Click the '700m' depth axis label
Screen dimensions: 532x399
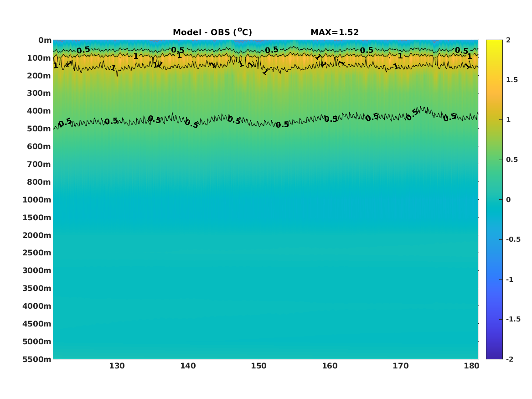click(39, 164)
